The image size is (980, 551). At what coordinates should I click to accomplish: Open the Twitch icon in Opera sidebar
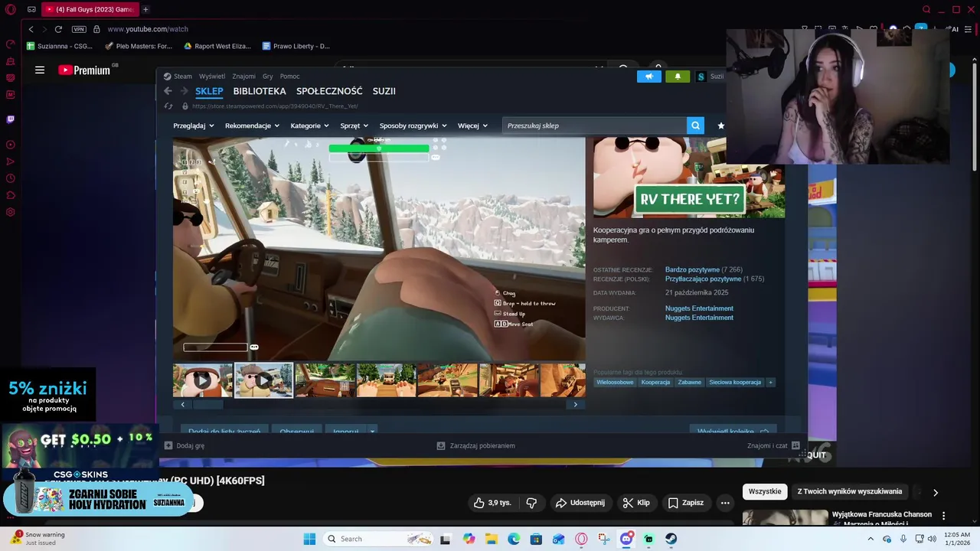pyautogui.click(x=11, y=119)
